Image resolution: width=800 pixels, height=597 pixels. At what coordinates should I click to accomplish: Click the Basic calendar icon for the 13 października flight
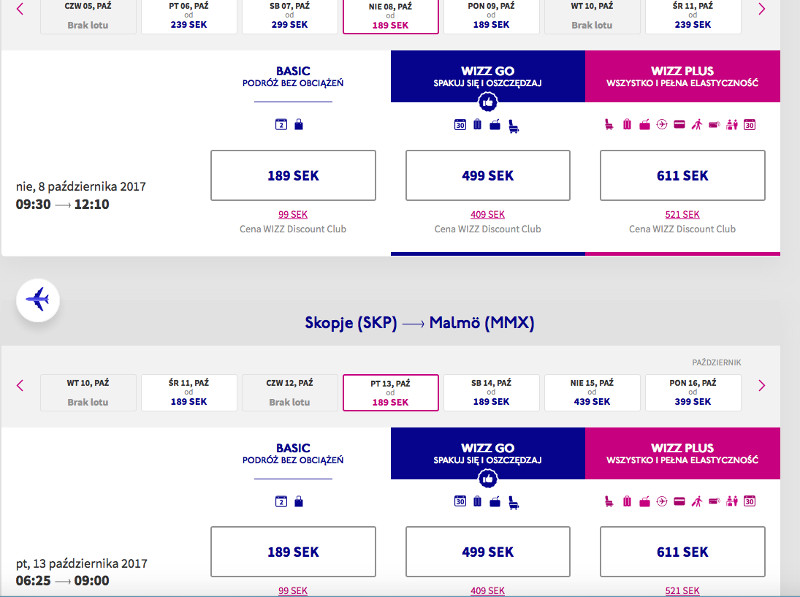coord(281,502)
